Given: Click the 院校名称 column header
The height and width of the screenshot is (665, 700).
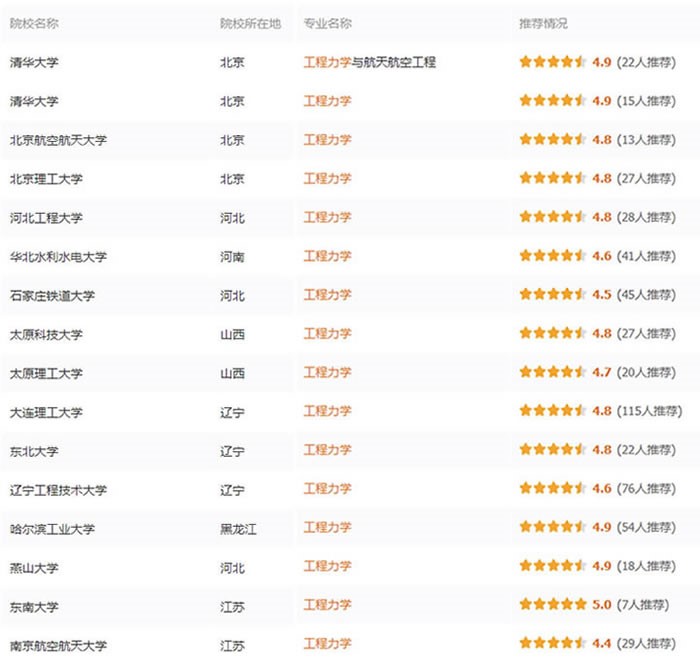Looking at the screenshot, I should click(x=34, y=23).
